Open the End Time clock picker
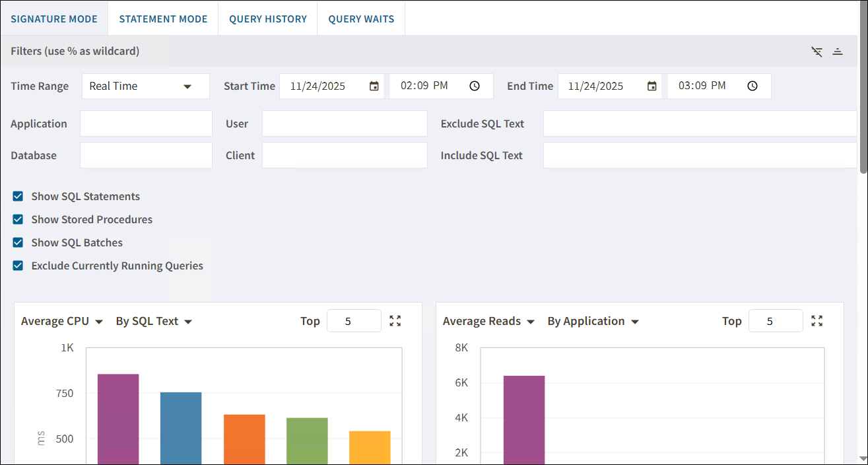Viewport: 868px width, 465px height. (752, 86)
